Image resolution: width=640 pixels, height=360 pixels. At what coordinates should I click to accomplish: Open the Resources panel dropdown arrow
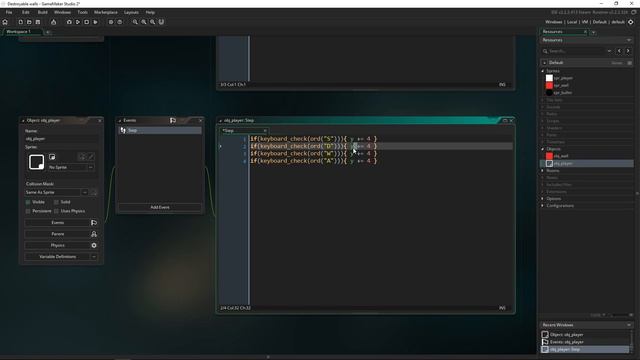[629, 40]
